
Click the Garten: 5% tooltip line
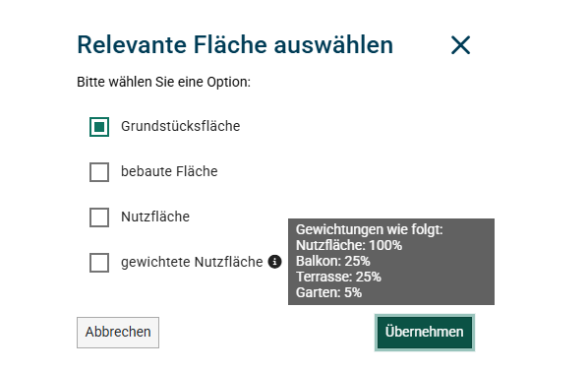point(328,292)
